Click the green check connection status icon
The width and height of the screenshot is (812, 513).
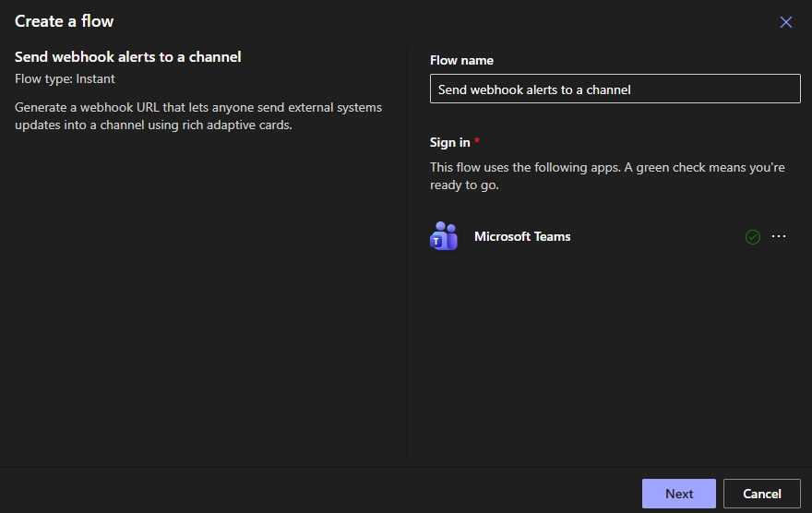[x=753, y=237]
